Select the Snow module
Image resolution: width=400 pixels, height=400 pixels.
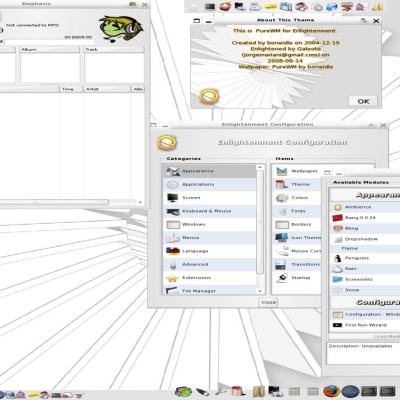coord(365,290)
